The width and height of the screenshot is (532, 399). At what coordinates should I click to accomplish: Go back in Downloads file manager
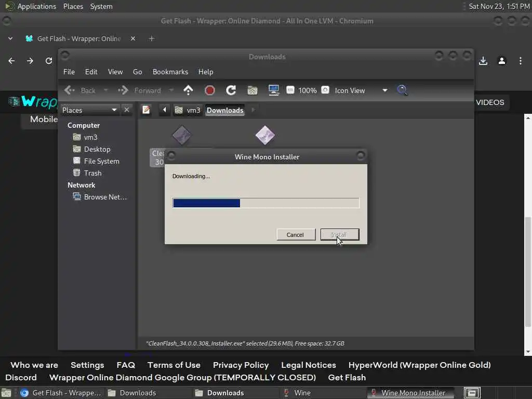[79, 90]
